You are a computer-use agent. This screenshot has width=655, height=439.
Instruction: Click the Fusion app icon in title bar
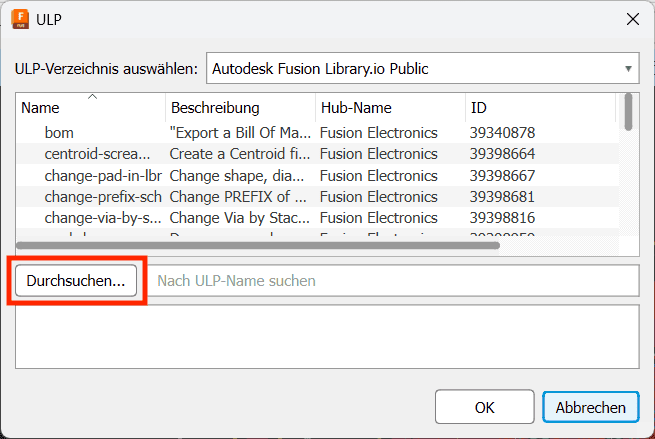20,19
